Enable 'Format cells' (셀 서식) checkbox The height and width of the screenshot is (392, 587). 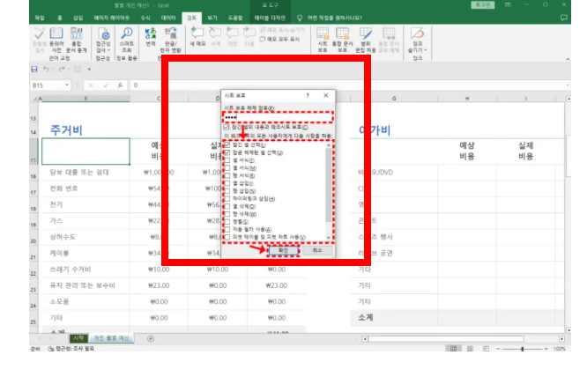click(227, 160)
